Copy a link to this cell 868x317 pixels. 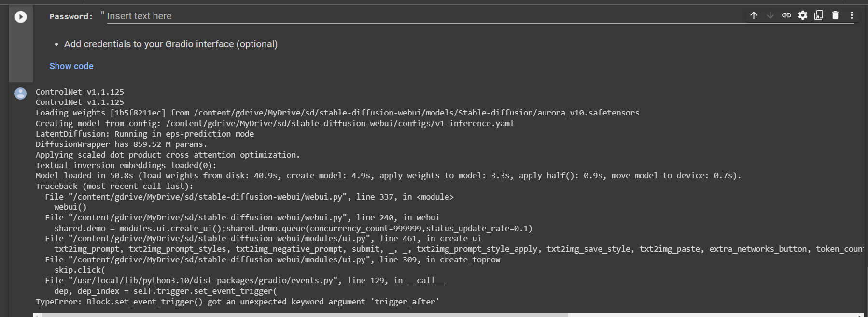tap(786, 15)
